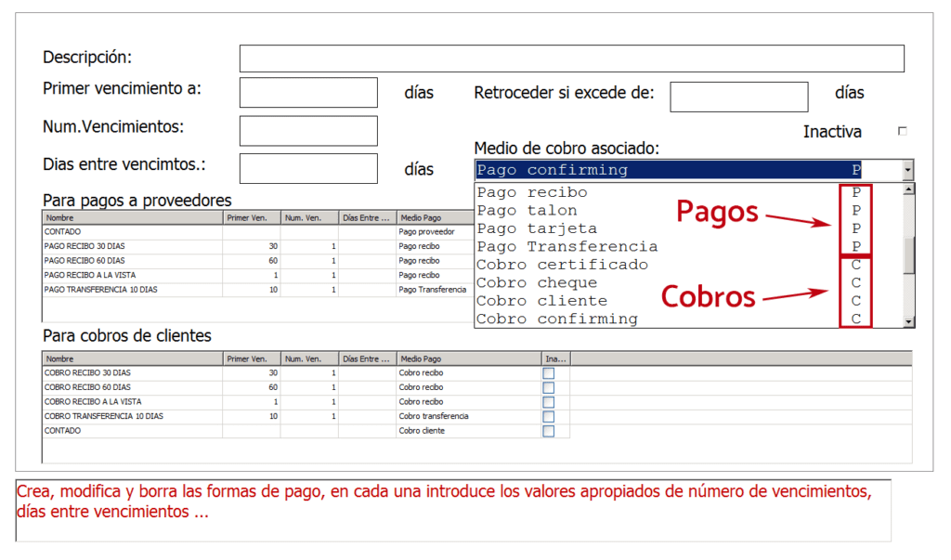This screenshot has height=560, width=951.
Task: Toggle the Inactiva checkbox
Action: coord(902,132)
